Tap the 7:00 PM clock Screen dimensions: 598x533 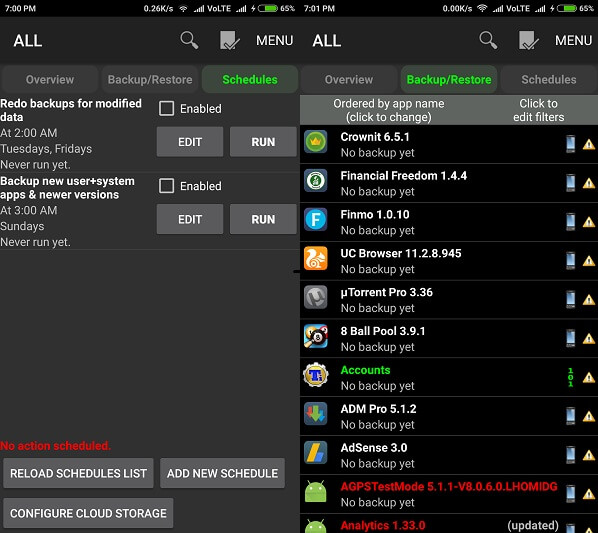[20, 8]
